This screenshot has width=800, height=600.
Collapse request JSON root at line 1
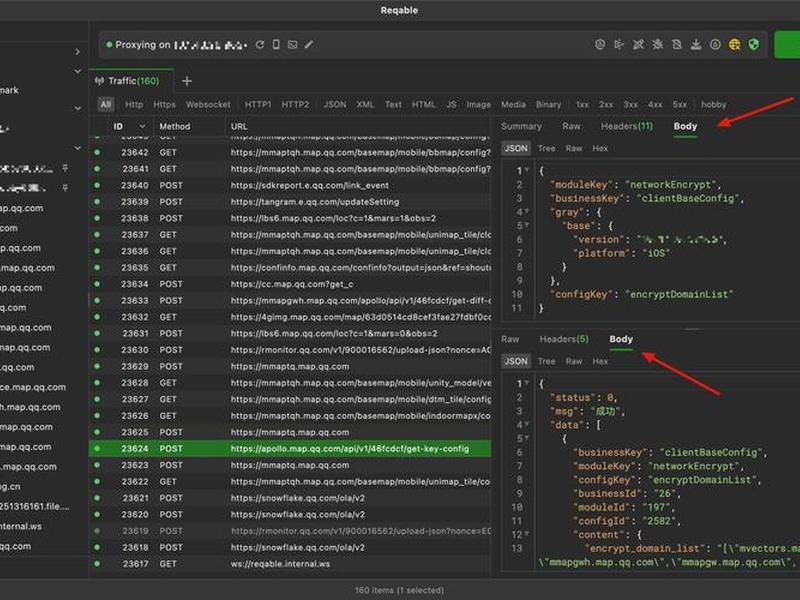point(527,170)
